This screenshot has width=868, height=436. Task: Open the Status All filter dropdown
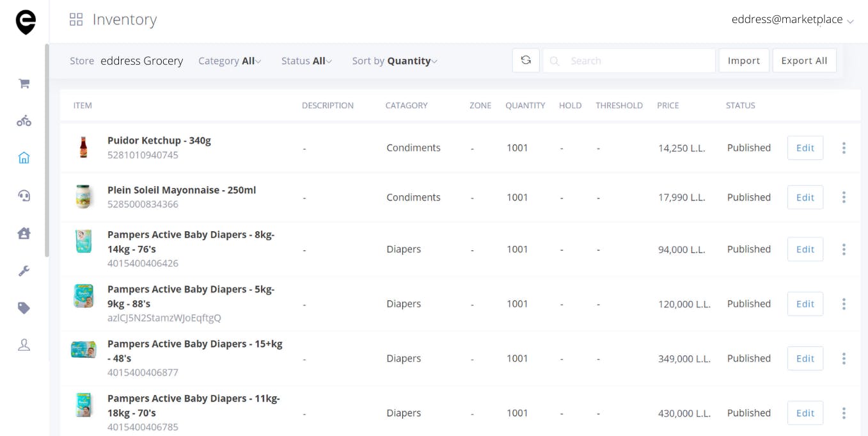click(306, 61)
